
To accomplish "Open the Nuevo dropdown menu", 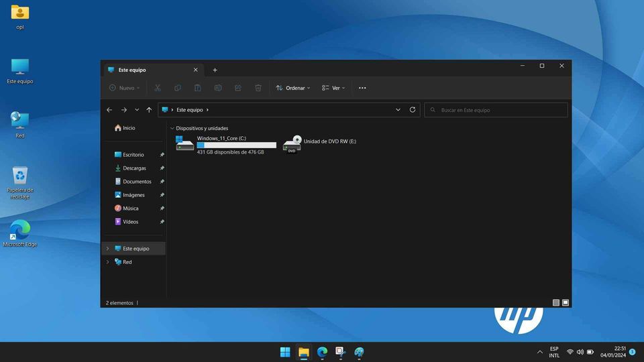I will (x=125, y=88).
